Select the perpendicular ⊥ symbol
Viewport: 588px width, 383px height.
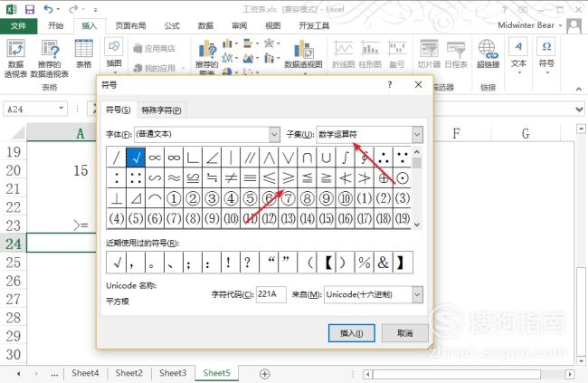(117, 198)
